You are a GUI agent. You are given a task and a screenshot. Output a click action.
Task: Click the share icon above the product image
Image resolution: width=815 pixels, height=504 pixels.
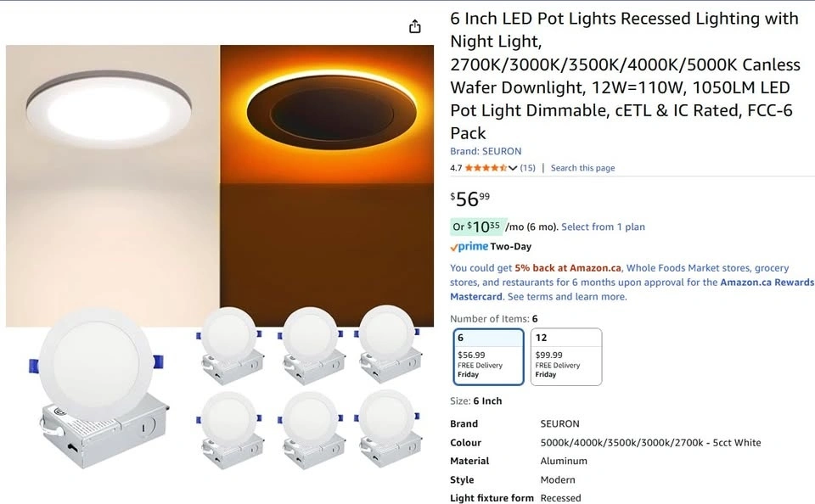pos(414,26)
